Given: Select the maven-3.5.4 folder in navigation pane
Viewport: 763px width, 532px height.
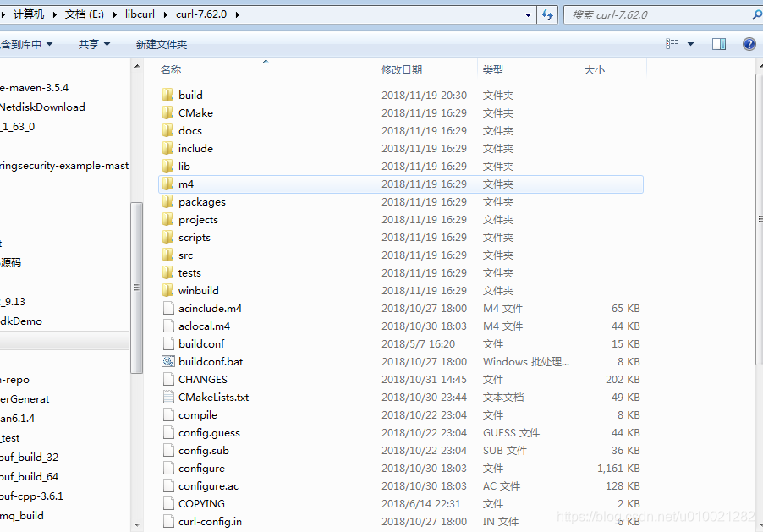Looking at the screenshot, I should (x=34, y=88).
